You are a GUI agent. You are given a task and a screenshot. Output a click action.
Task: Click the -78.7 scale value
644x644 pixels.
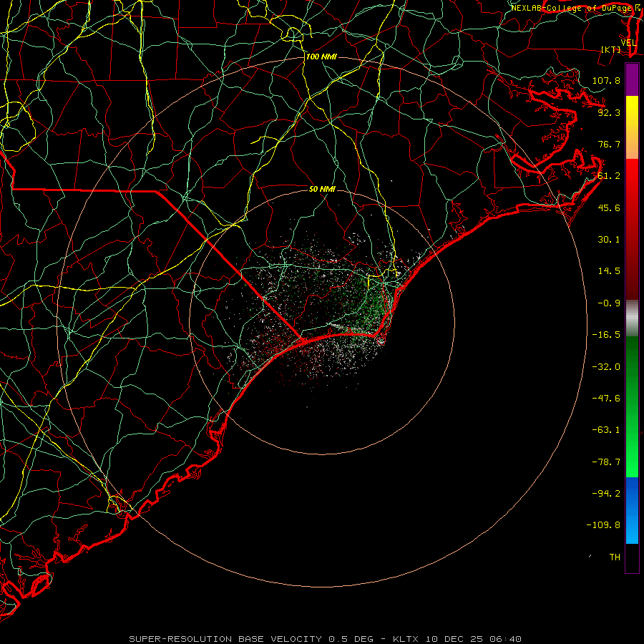606,462
